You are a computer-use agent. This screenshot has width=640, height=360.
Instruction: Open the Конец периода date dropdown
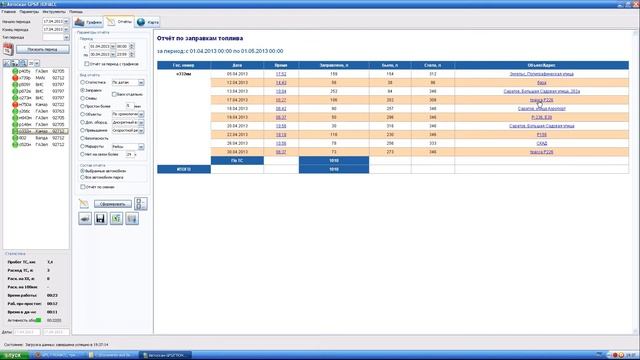66,29
